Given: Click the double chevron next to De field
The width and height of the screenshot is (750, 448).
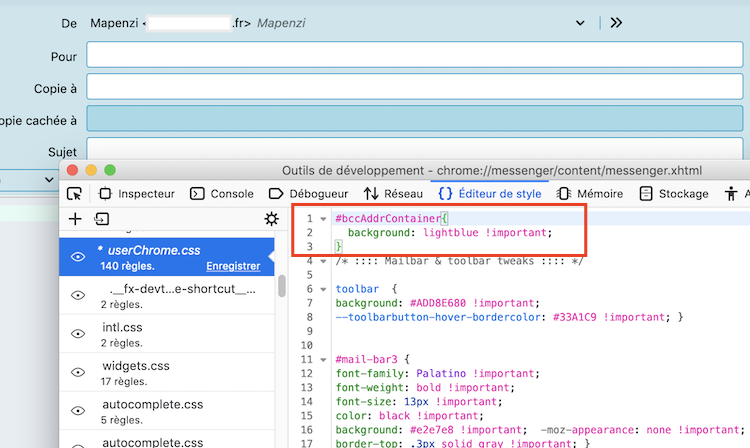Looking at the screenshot, I should pyautogui.click(x=616, y=22).
